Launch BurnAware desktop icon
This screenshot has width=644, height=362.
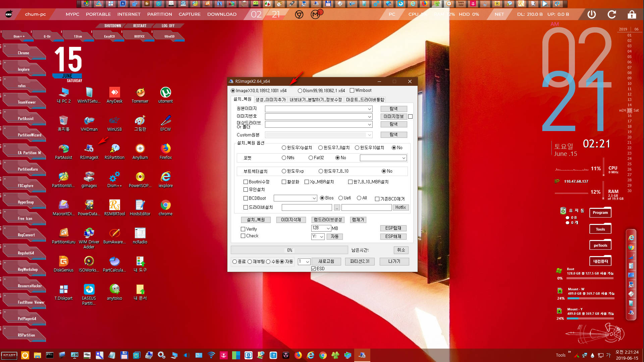[114, 236]
